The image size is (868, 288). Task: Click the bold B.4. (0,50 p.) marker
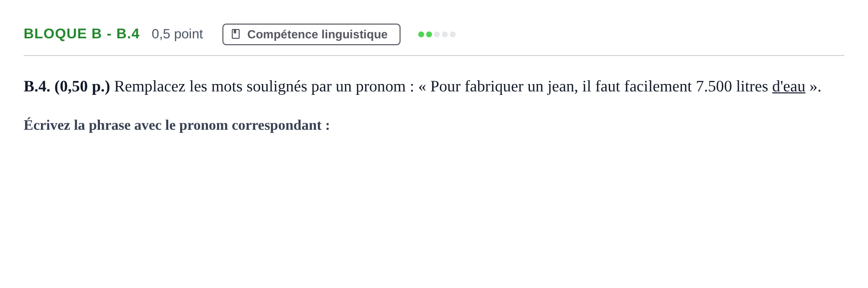point(67,86)
